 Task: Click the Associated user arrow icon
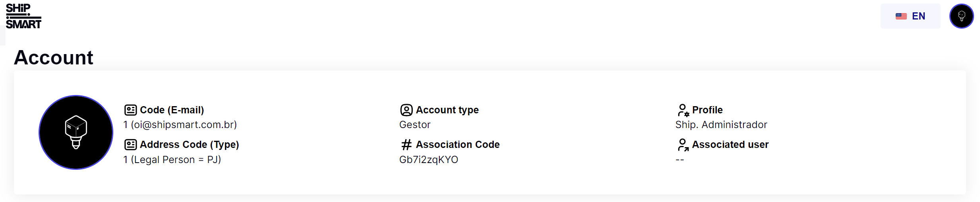pos(683,145)
